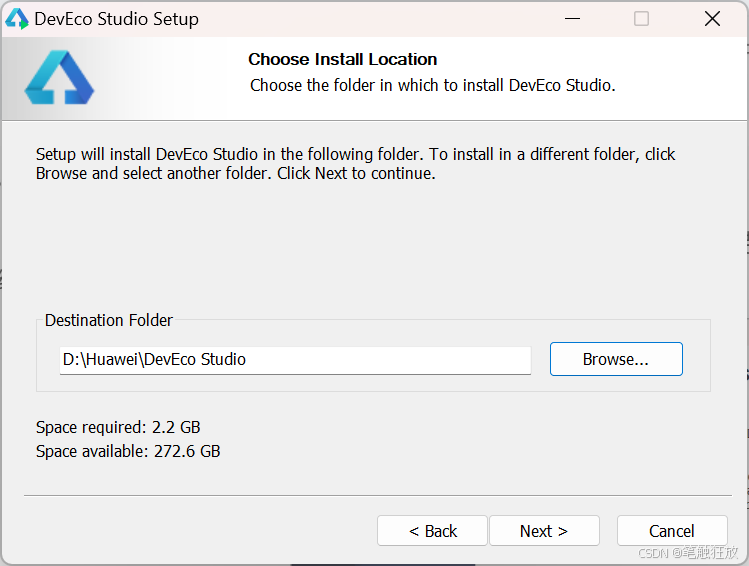749x566 pixels.
Task: Return to previous page with < Back
Action: click(x=432, y=531)
